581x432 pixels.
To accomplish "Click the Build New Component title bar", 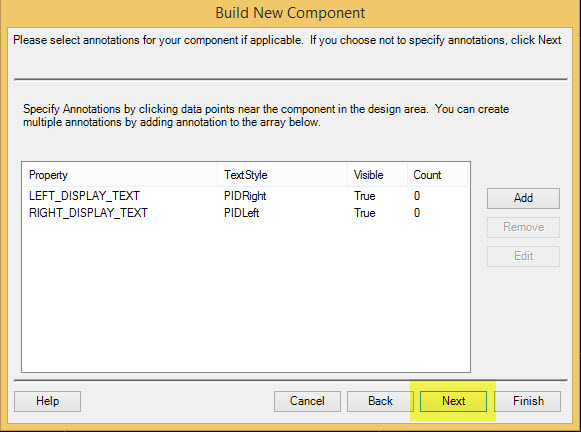I will point(290,13).
